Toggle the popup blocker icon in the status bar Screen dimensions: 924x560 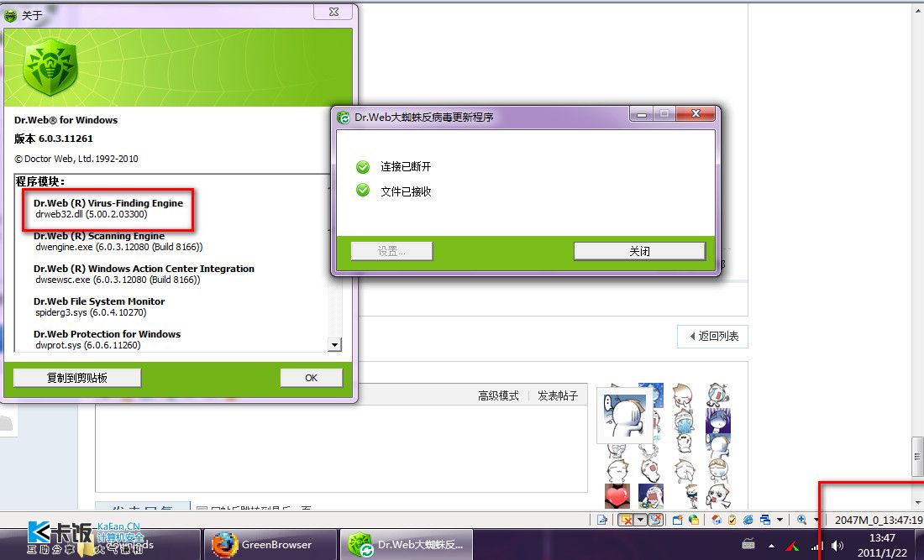pos(626,520)
